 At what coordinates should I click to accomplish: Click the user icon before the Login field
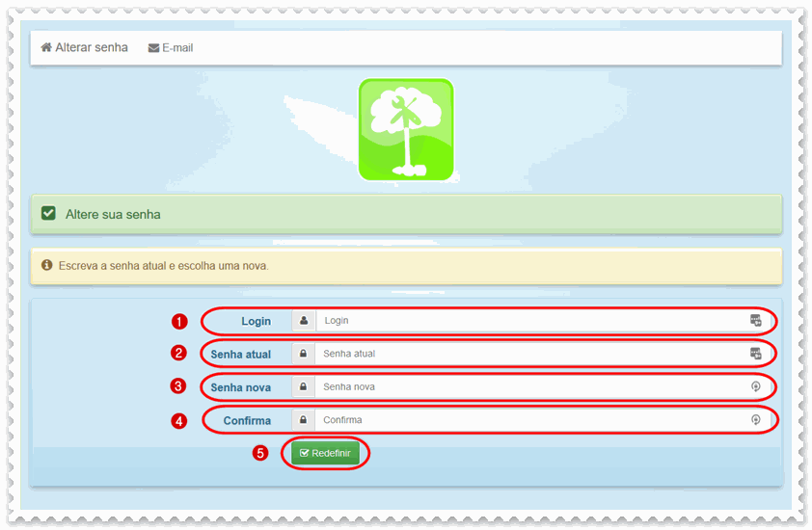[304, 321]
